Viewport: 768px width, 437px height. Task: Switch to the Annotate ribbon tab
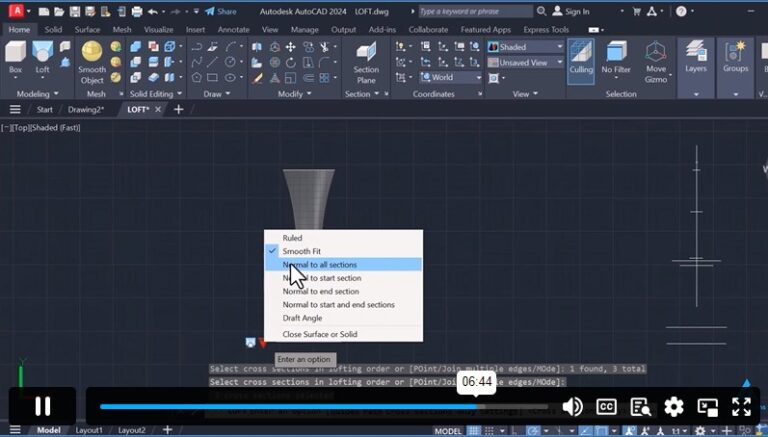pyautogui.click(x=233, y=29)
